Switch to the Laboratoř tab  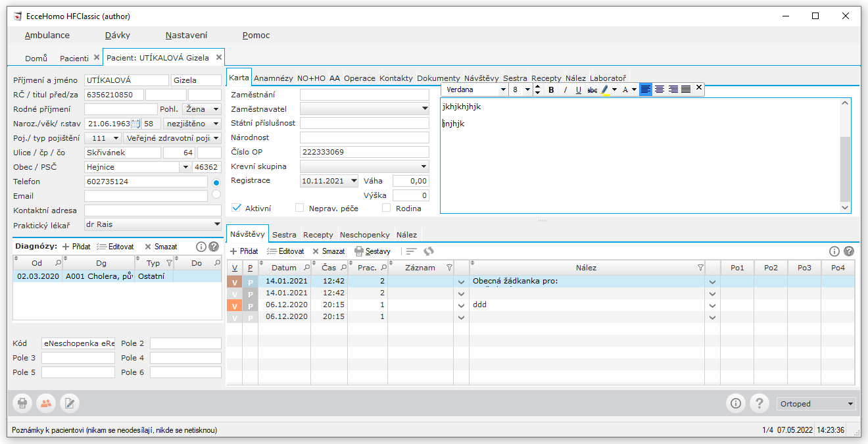click(608, 78)
